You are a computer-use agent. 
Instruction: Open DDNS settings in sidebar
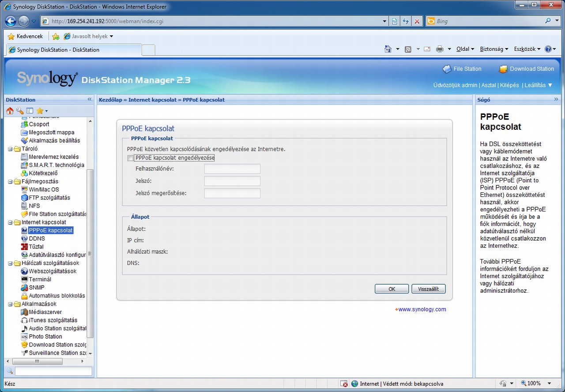[37, 238]
